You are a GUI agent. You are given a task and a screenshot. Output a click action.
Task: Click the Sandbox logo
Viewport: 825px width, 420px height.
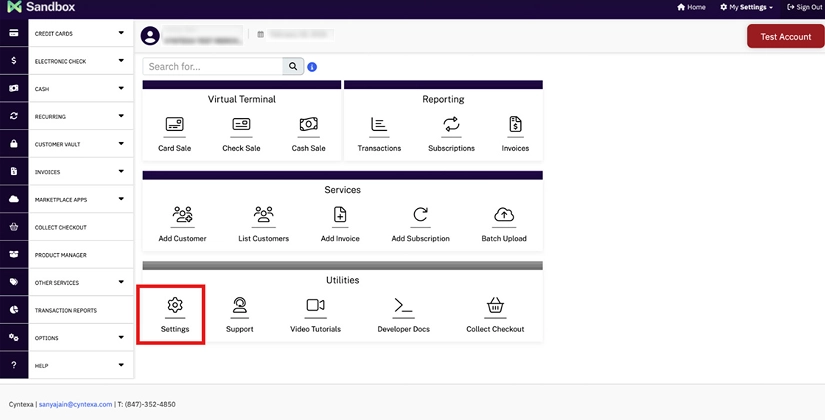pyautogui.click(x=41, y=7)
